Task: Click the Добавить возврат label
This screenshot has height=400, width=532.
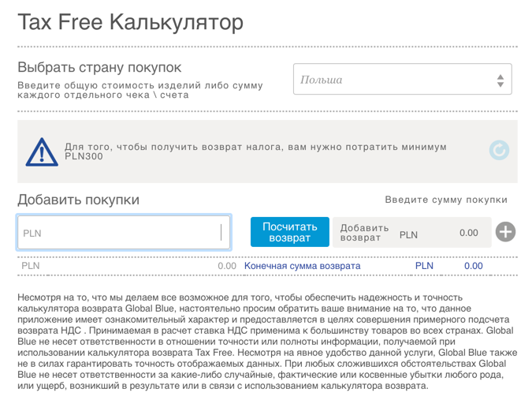Action: [x=364, y=232]
